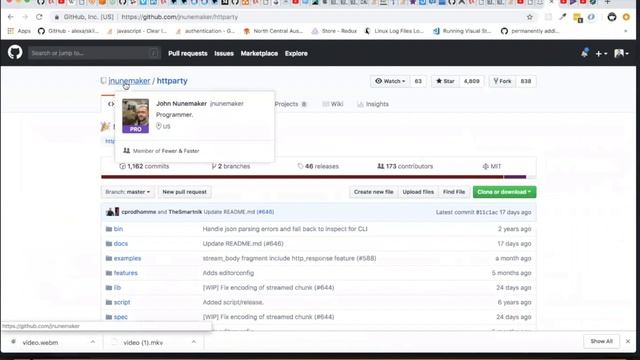Click the language breakdown color bar

[x=318, y=177]
